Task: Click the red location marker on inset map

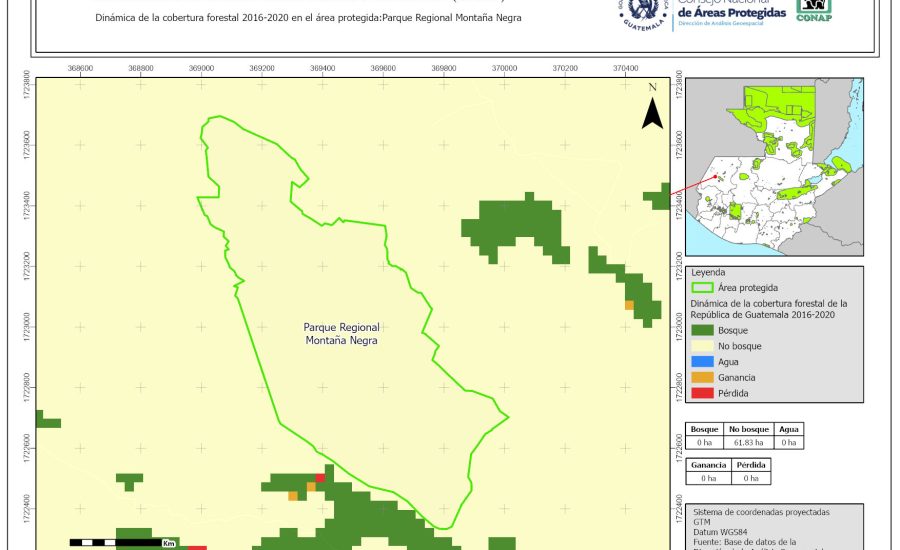Action: 716,178
